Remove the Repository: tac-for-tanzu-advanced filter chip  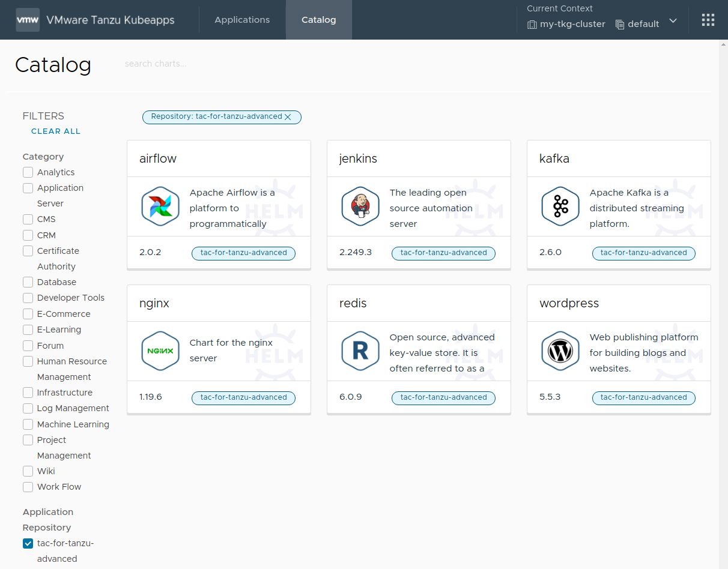point(288,117)
